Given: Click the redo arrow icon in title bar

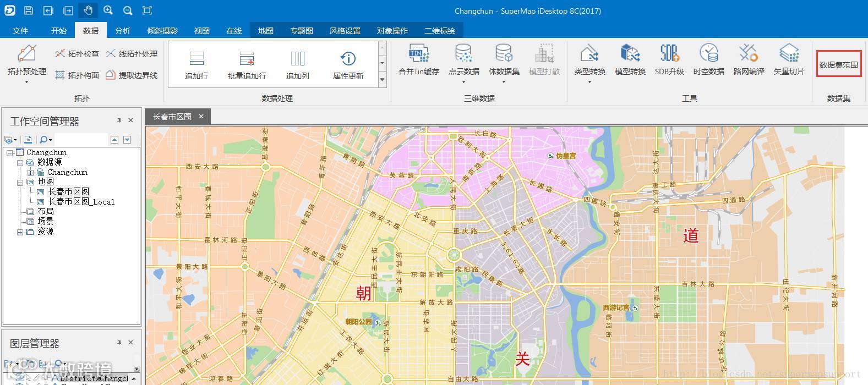Looking at the screenshot, I should 68,10.
